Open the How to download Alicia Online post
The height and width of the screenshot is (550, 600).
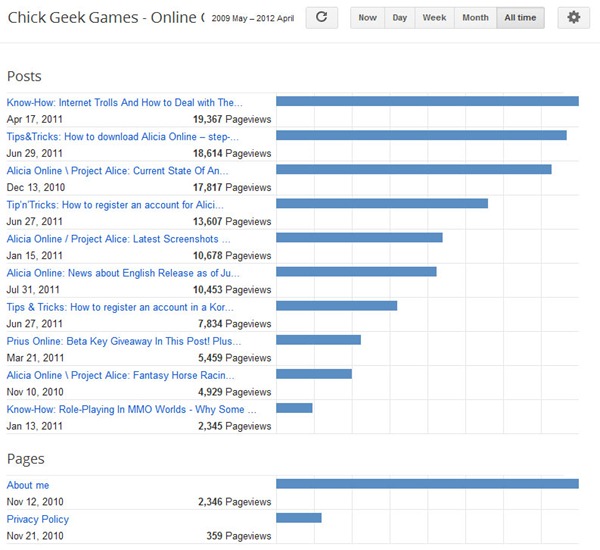(122, 137)
